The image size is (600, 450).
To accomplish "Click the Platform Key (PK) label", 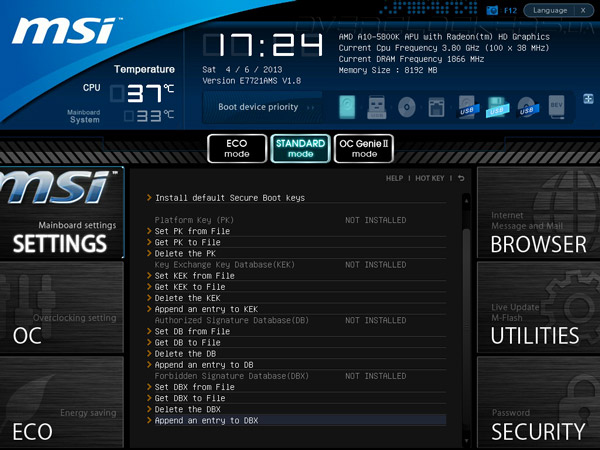I will [x=194, y=220].
